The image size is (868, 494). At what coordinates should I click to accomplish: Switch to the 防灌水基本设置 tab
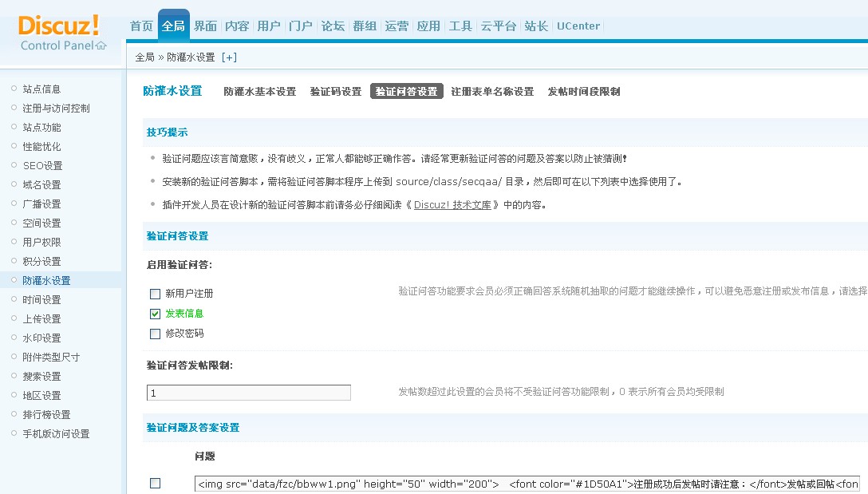(259, 92)
